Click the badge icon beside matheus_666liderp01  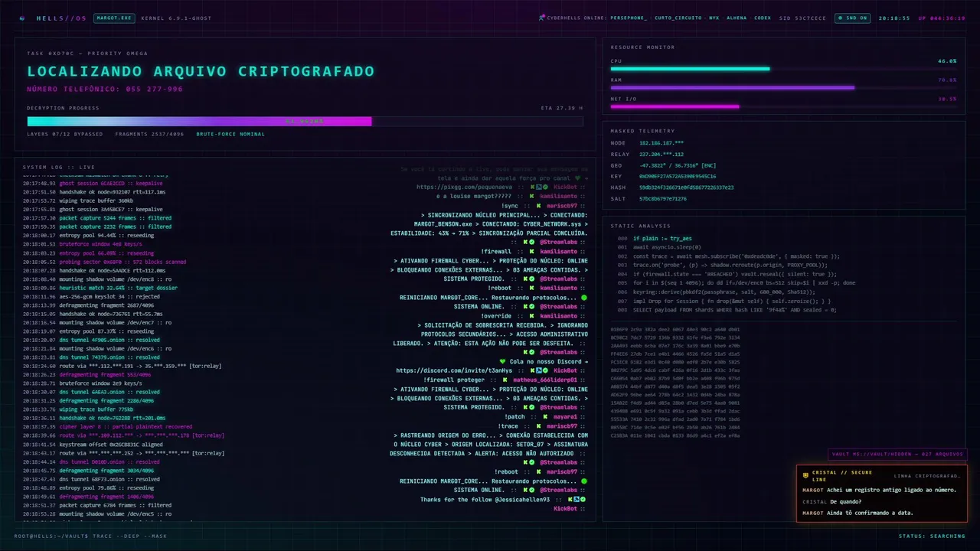(505, 380)
